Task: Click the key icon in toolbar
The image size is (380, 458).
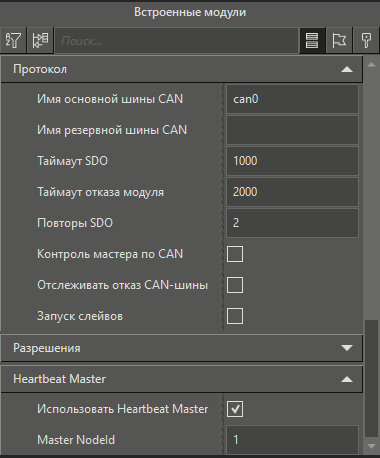Action: pyautogui.click(x=366, y=40)
